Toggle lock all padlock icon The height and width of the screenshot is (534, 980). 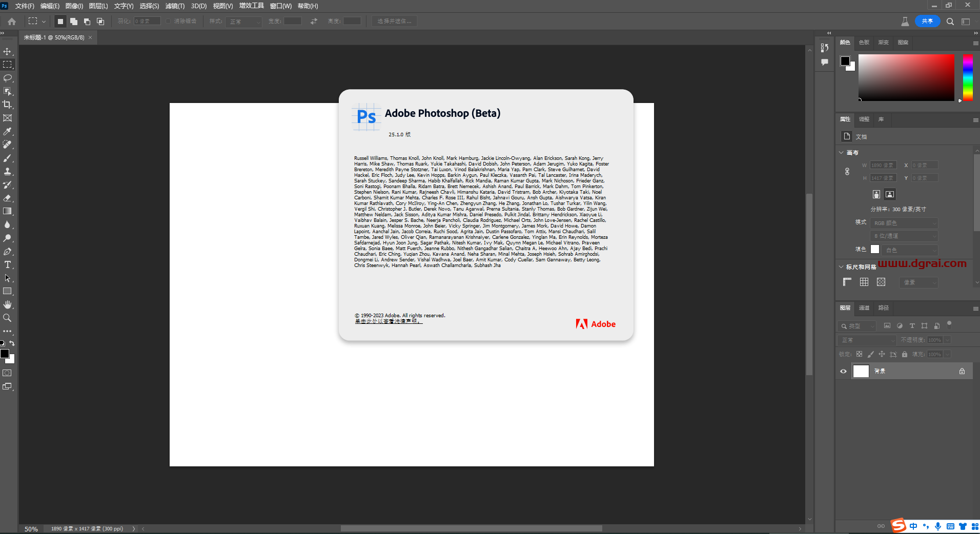pyautogui.click(x=905, y=354)
